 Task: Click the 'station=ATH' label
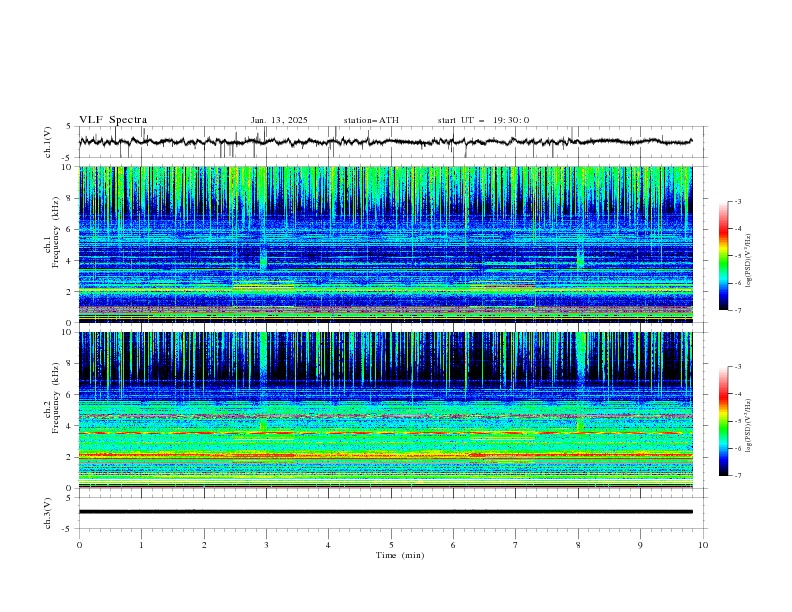click(x=371, y=120)
